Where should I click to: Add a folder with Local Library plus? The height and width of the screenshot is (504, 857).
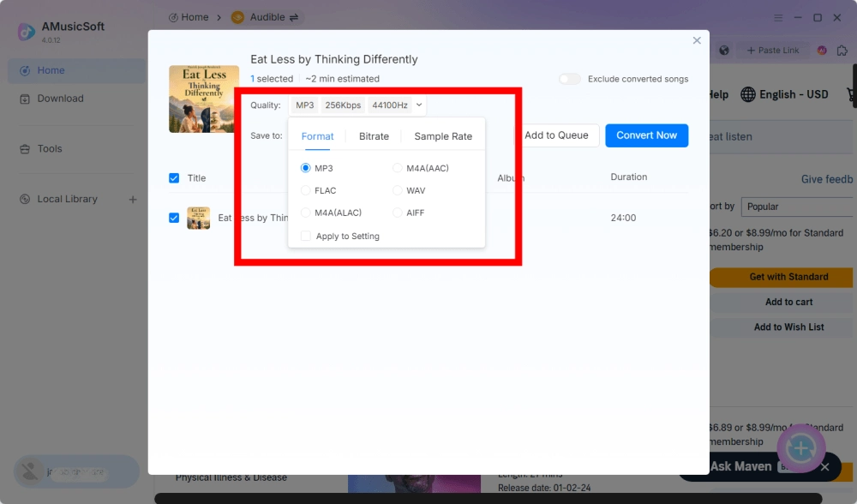(133, 200)
